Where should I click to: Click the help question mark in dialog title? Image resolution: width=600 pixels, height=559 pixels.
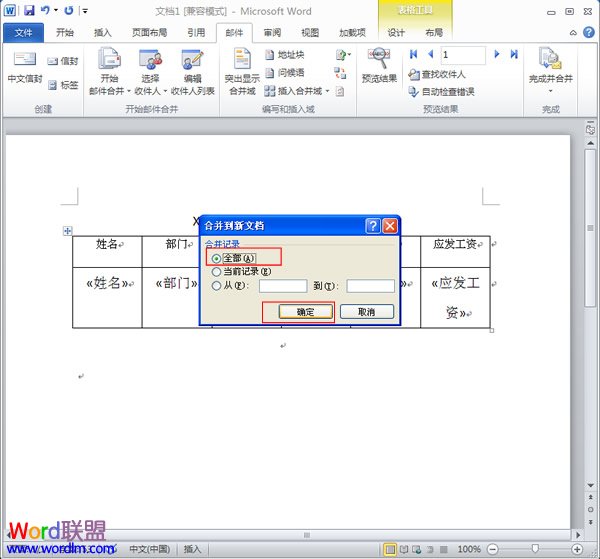pyautogui.click(x=372, y=226)
